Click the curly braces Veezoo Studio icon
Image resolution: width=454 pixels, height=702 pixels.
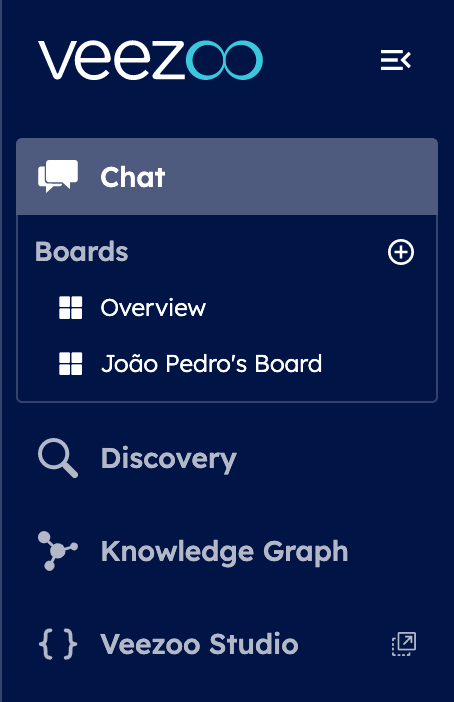58,644
